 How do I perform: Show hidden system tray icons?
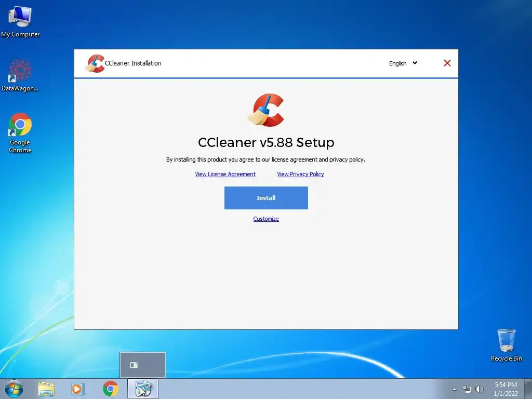click(454, 389)
